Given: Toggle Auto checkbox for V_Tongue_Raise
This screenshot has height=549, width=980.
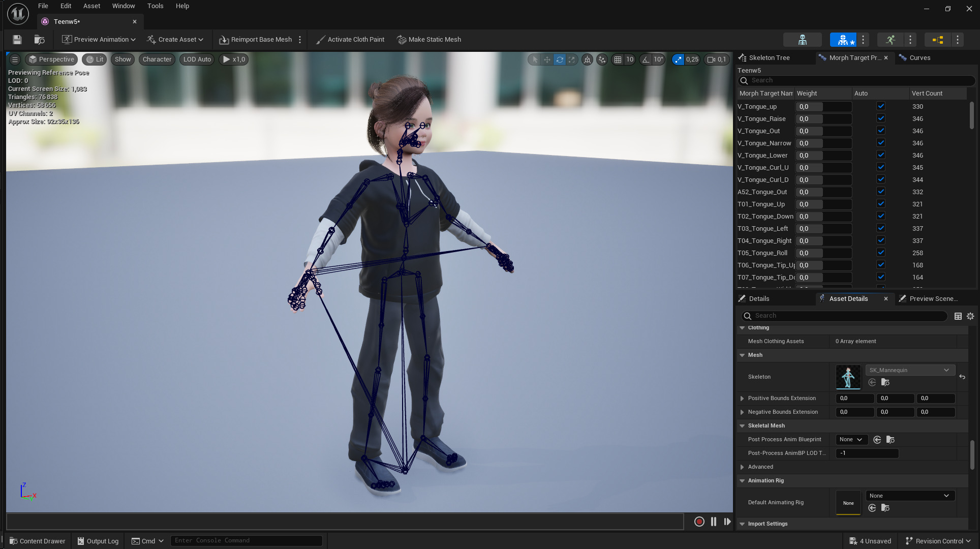Looking at the screenshot, I should pyautogui.click(x=881, y=118).
